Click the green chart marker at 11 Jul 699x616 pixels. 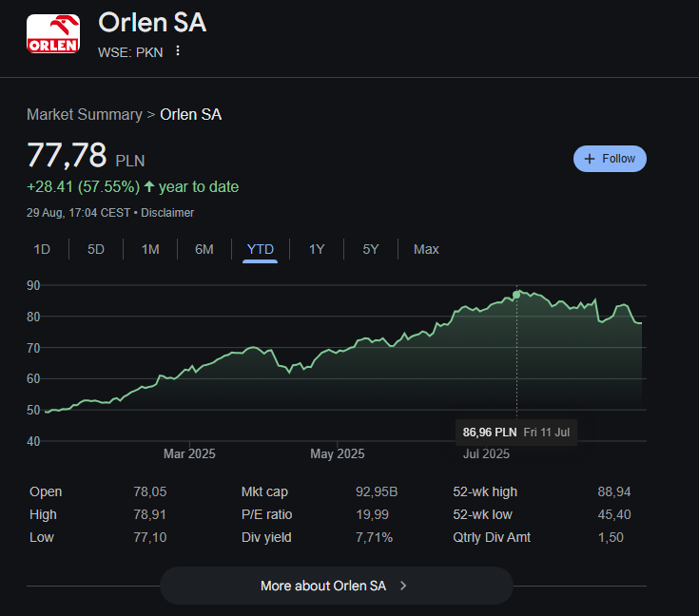[x=516, y=295]
